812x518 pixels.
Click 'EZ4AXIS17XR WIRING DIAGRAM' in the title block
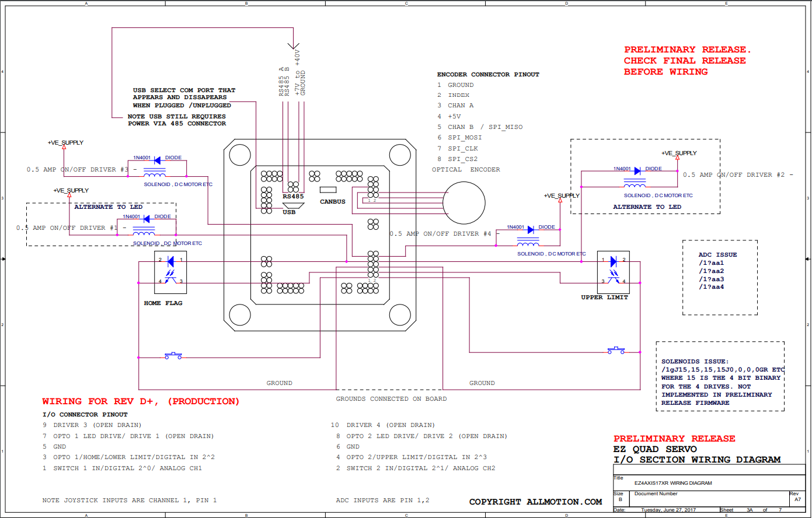click(x=673, y=483)
